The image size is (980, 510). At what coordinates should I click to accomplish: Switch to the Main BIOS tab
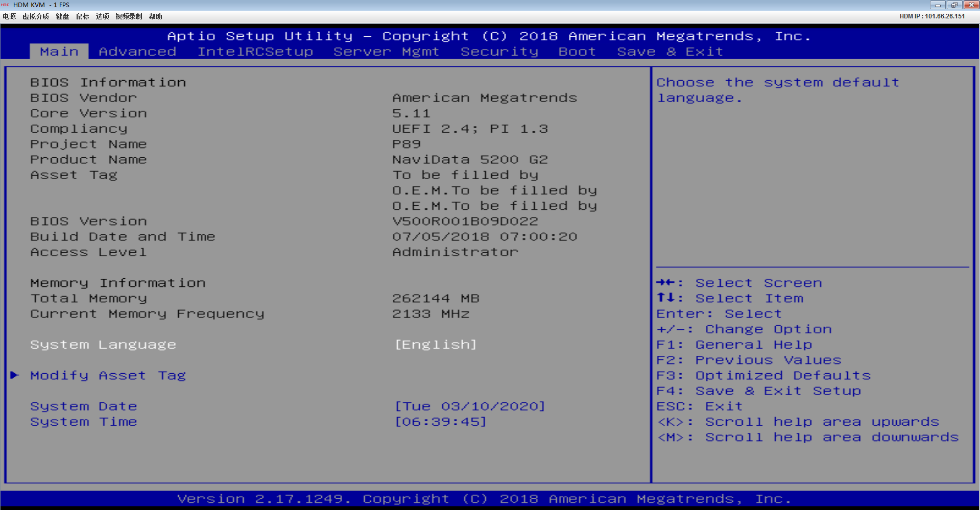(59, 52)
